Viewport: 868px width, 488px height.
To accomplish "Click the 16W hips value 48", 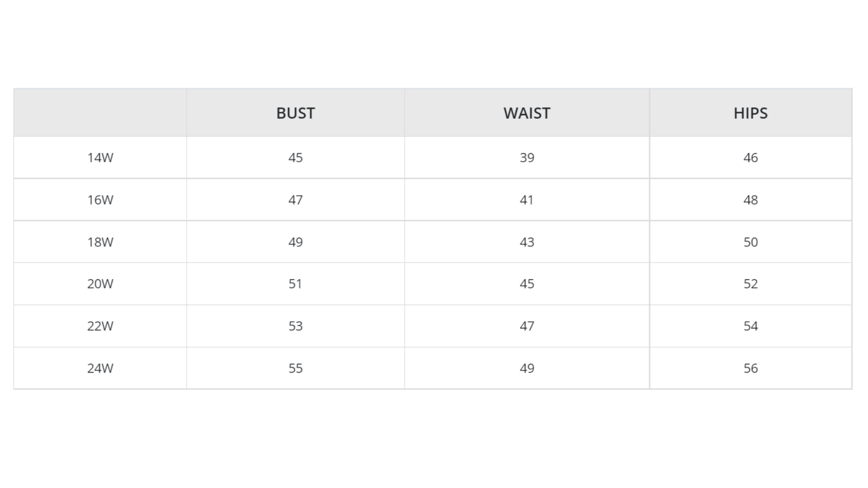I will 750,200.
